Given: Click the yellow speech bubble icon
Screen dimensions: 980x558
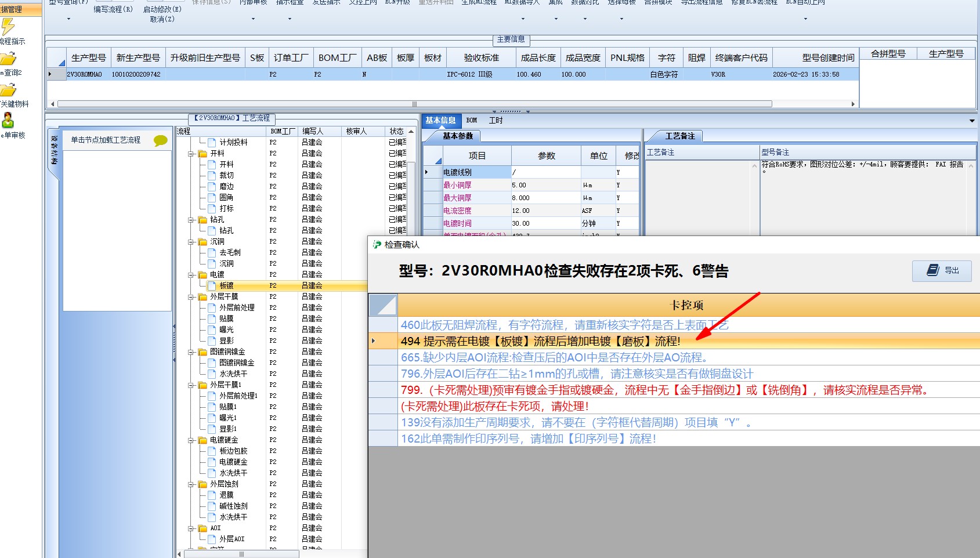Looking at the screenshot, I should click(161, 140).
